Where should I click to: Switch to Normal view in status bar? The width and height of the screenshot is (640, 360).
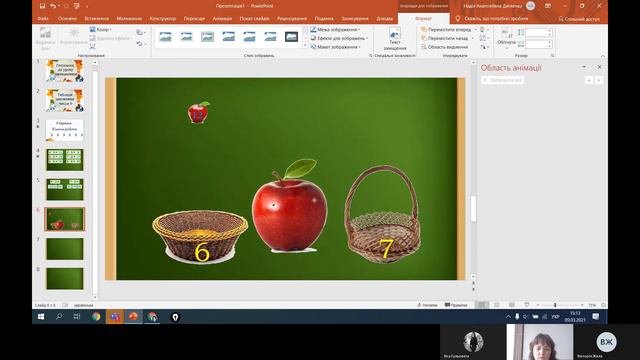[482, 305]
